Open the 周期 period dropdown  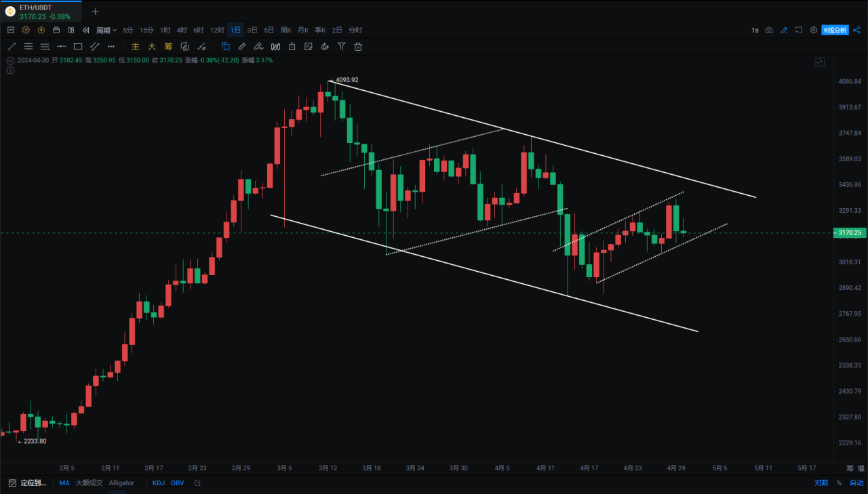106,30
